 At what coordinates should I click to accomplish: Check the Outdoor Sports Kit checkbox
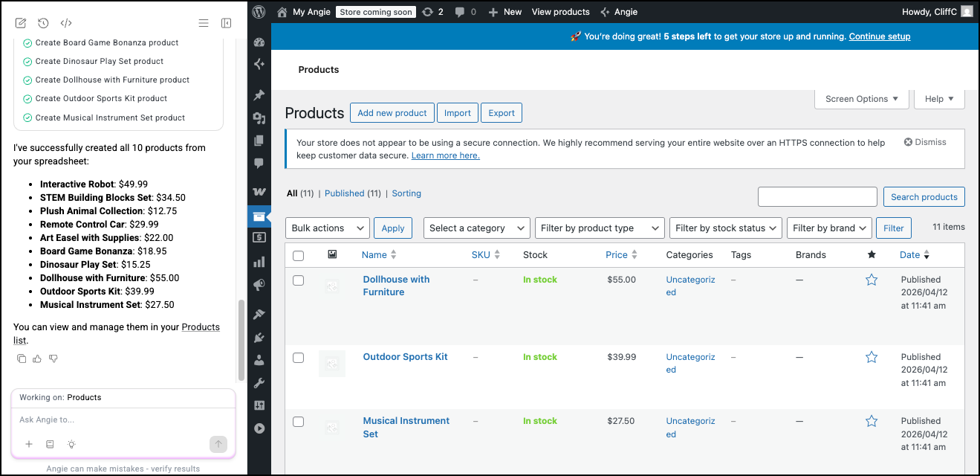298,358
